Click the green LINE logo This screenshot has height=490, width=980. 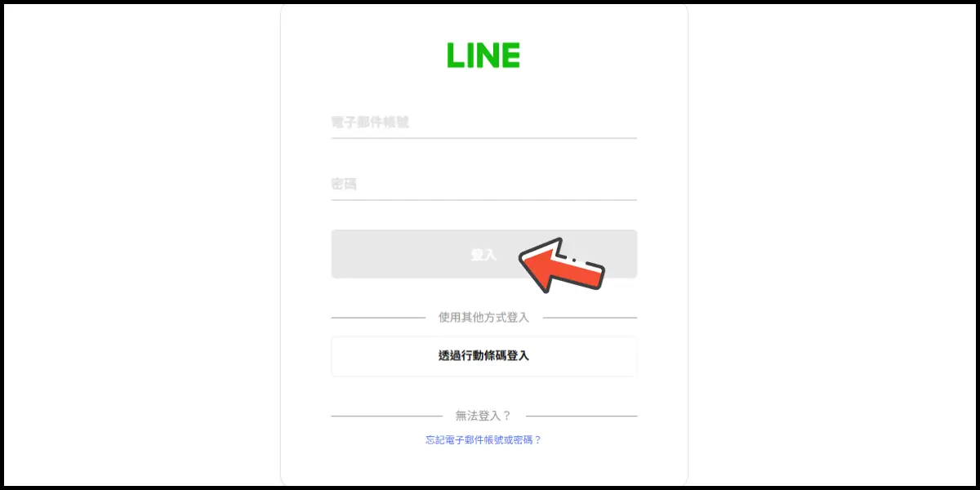pos(483,55)
